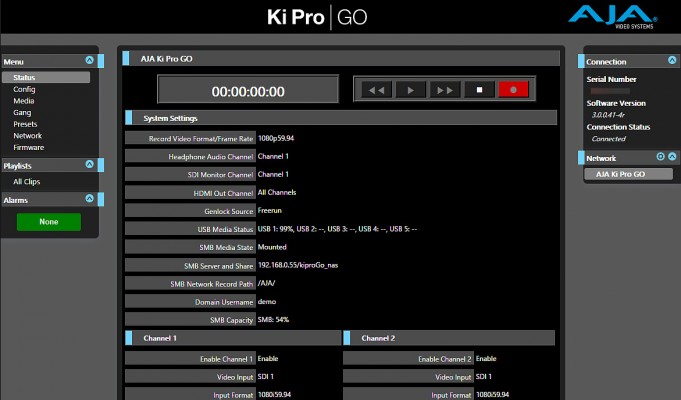
Task: Open the Presets menu page
Action: [x=25, y=124]
